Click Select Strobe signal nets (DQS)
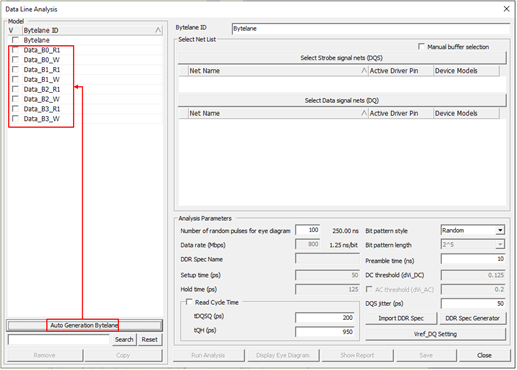Viewport: 517px width, 370px height. pos(342,58)
